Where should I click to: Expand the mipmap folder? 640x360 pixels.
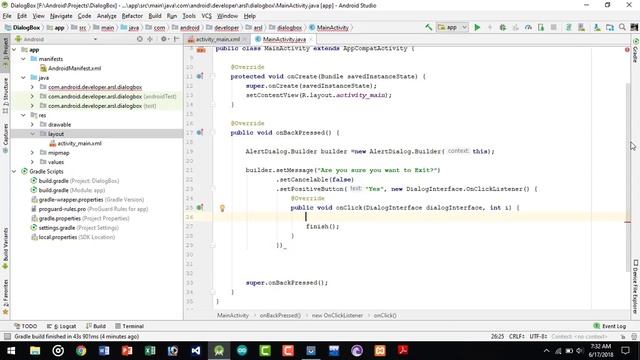tap(32, 153)
